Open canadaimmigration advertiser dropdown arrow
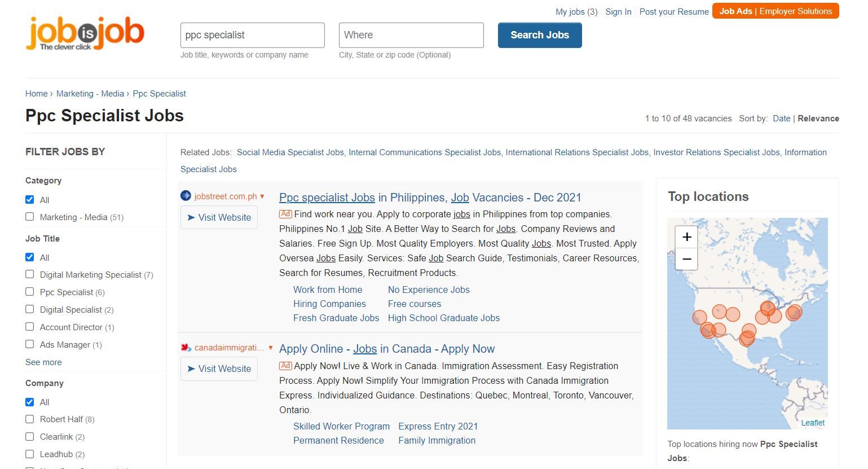The height and width of the screenshot is (469, 868). click(271, 348)
